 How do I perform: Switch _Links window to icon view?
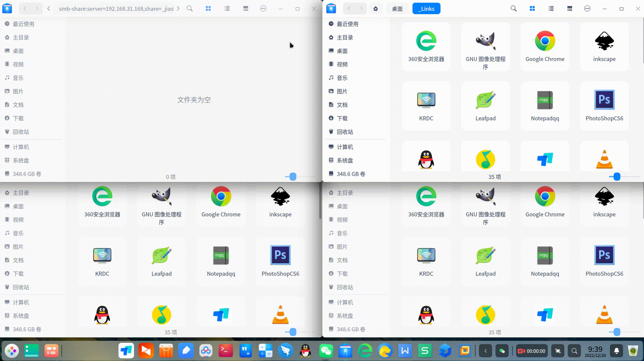tap(532, 9)
